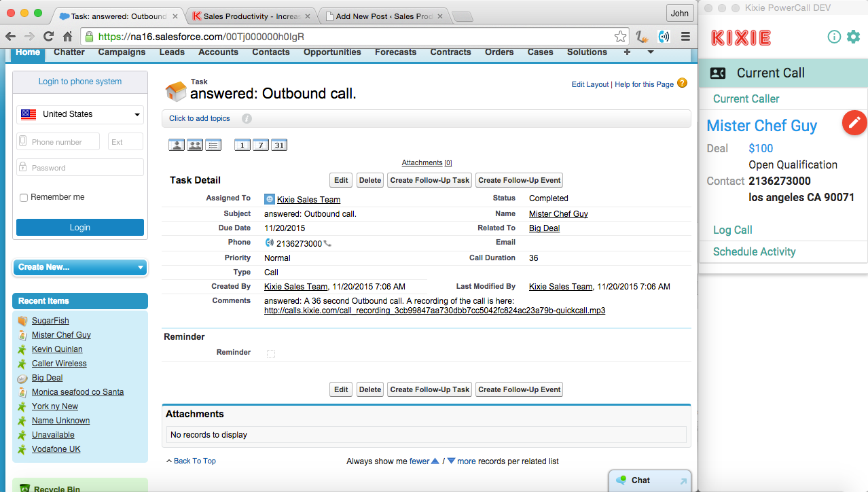Open Kevin Quinlan in Recent Items
This screenshot has height=492, width=868.
point(57,349)
